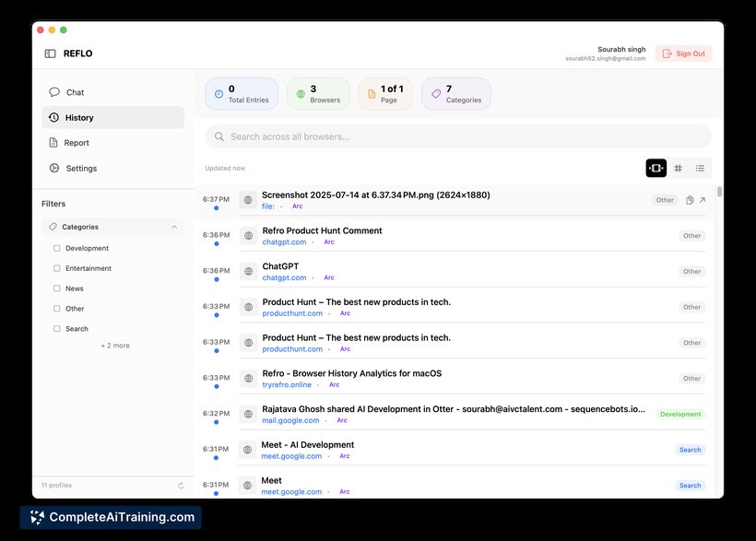Screen dimensions: 756x541
Task: Click the Settings gear icon
Action: pos(54,168)
